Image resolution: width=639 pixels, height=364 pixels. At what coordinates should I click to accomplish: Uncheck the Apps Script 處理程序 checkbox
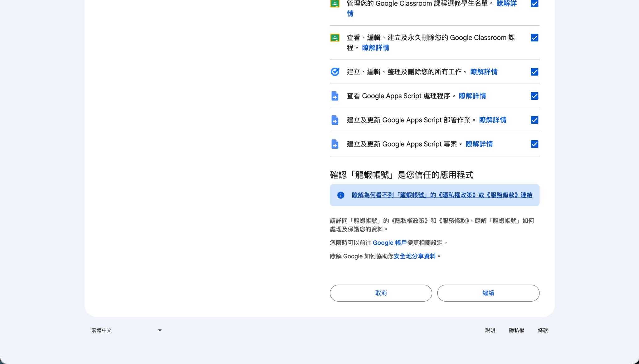pyautogui.click(x=534, y=96)
